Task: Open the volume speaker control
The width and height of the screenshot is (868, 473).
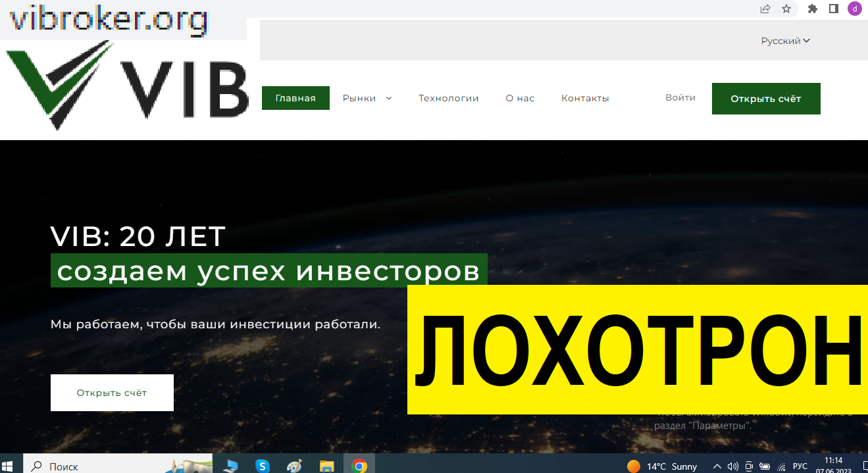Action: pyautogui.click(x=733, y=466)
